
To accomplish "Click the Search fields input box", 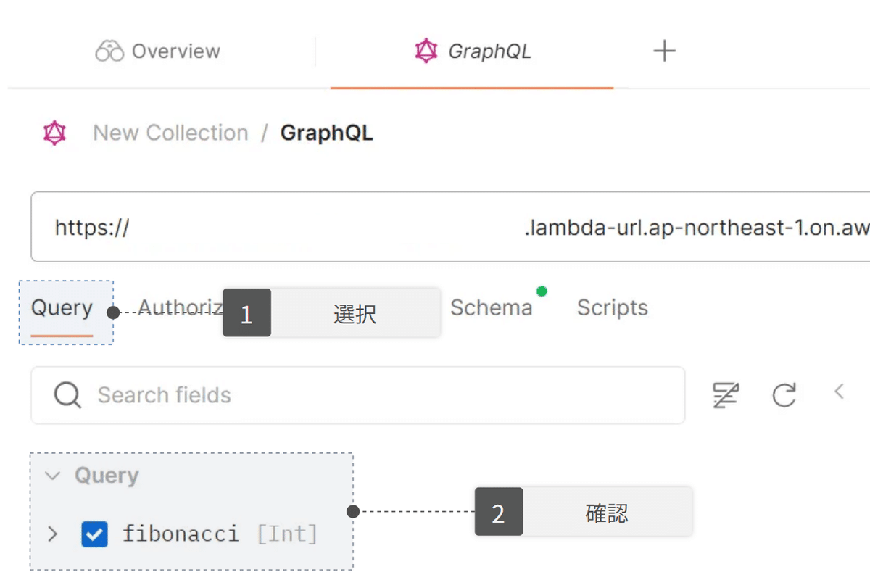I will pos(290,395).
